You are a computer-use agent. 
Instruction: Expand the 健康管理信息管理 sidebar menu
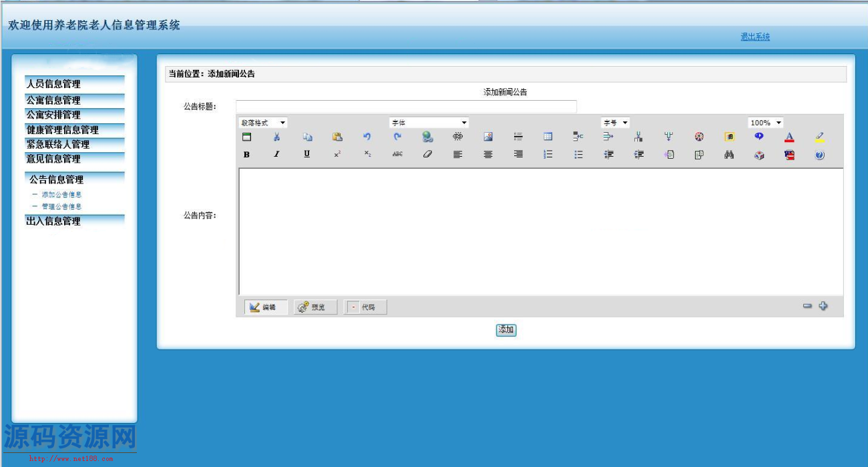point(63,130)
